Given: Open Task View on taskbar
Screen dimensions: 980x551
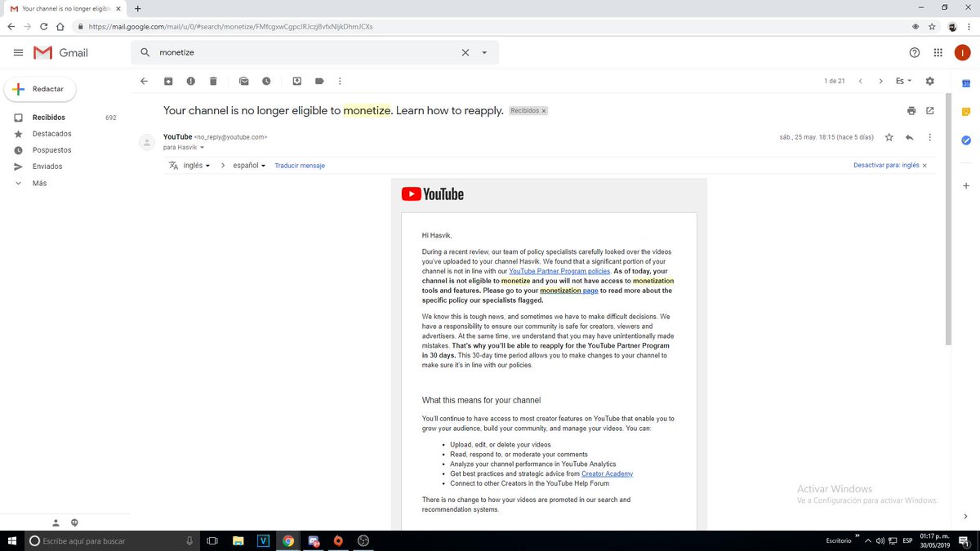Looking at the screenshot, I should (212, 540).
